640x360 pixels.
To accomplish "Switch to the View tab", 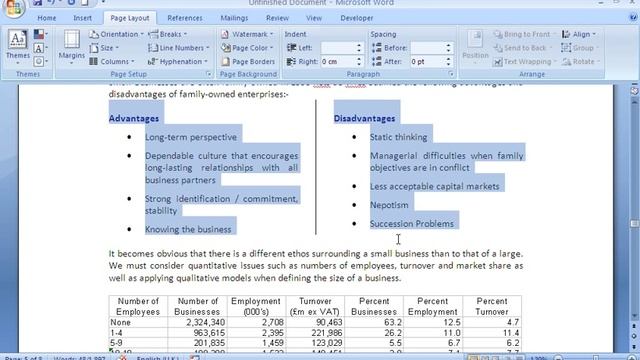I will click(x=314, y=18).
